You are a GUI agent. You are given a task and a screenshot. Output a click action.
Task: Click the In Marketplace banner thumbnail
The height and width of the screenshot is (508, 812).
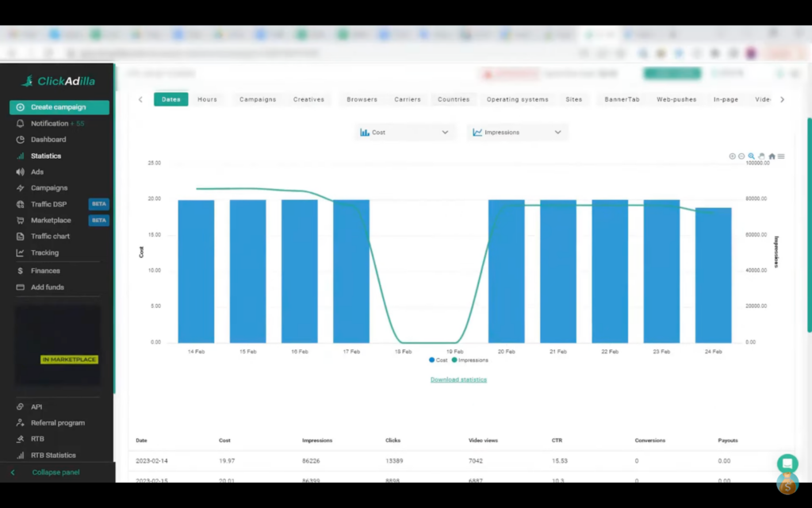(58, 345)
